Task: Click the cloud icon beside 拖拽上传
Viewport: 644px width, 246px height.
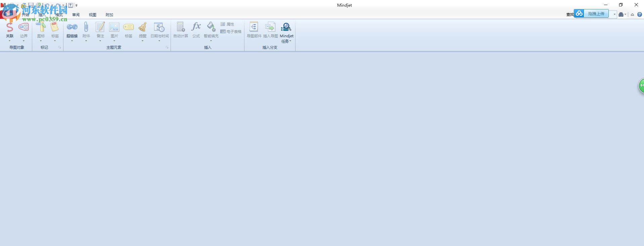Action: [579, 13]
